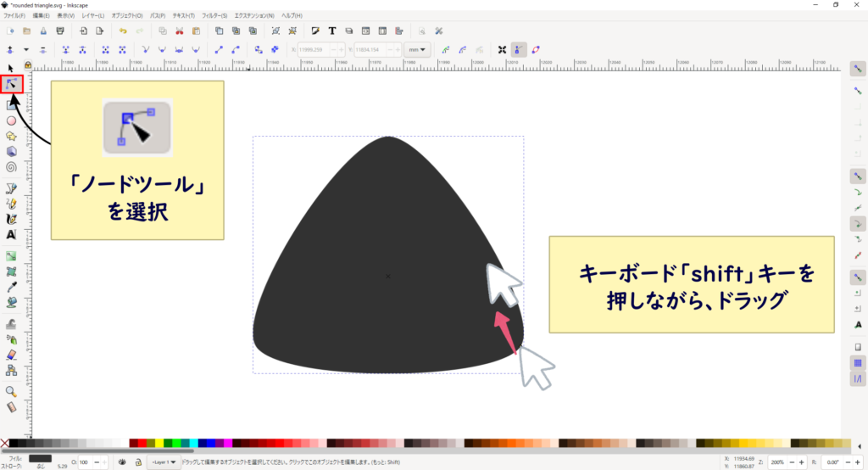868x470 pixels.
Task: Select the Star and polygon tool
Action: point(11,136)
